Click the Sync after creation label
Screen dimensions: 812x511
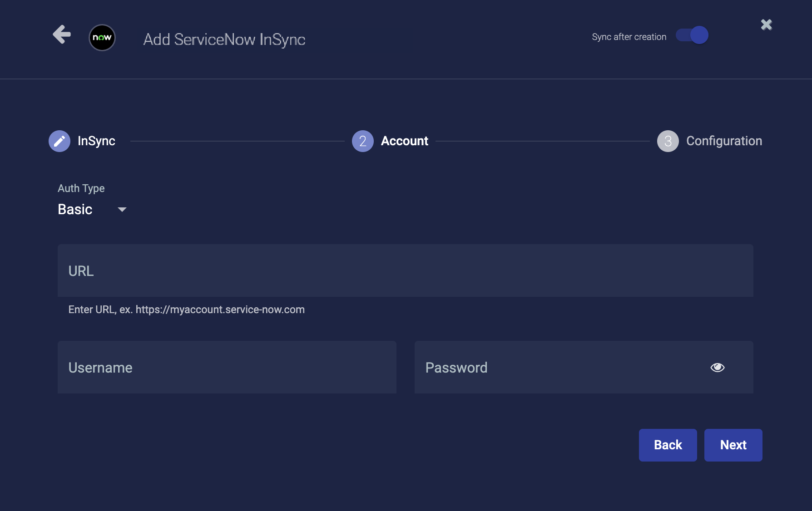pyautogui.click(x=629, y=37)
